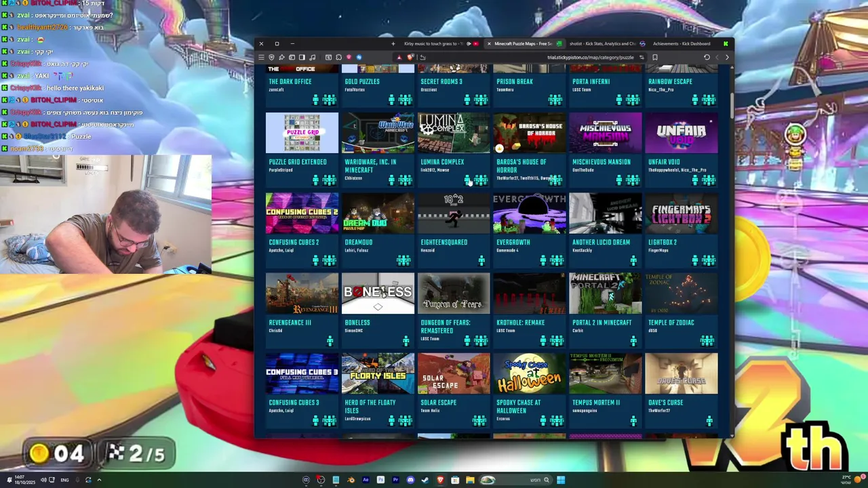Close the Minecraft Puzzle Maps tab

tap(489, 43)
